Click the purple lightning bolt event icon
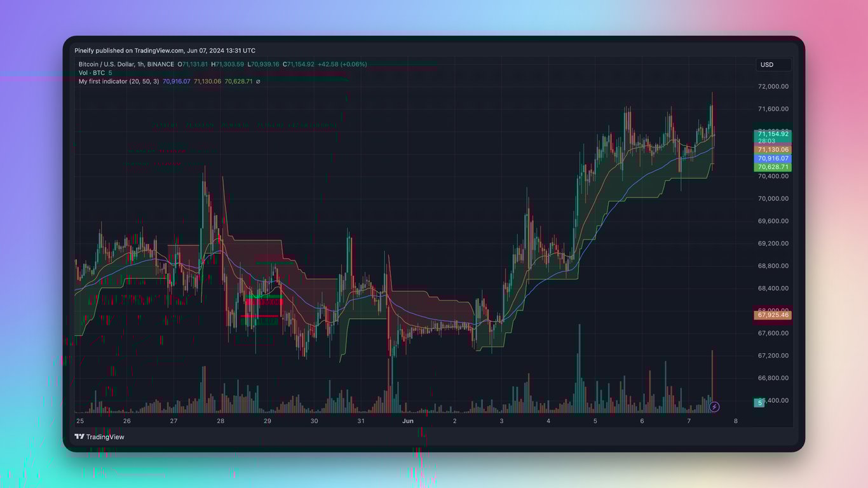The height and width of the screenshot is (488, 868). point(714,407)
